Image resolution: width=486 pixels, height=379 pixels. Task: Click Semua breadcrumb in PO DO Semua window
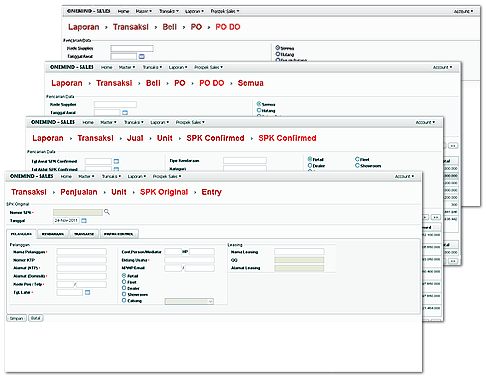[x=251, y=83]
